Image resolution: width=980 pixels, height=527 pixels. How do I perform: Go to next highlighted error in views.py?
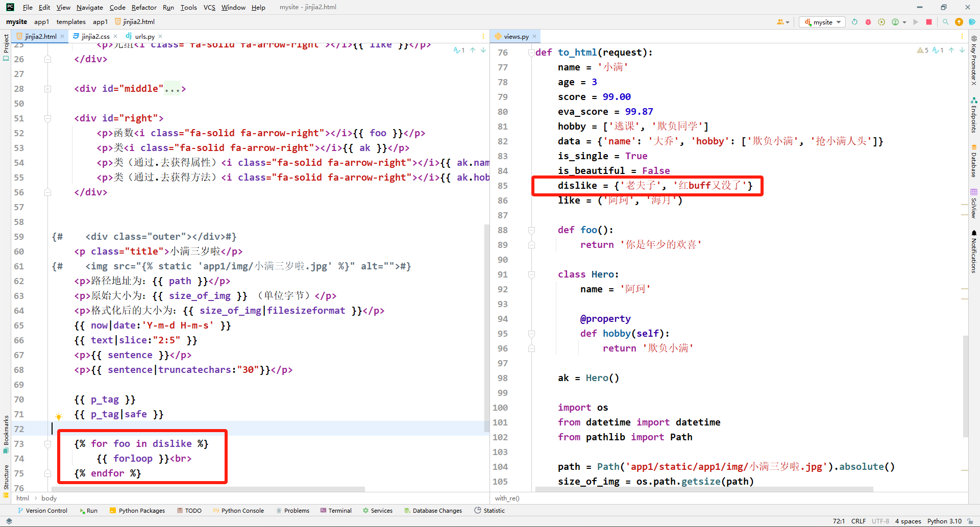click(962, 50)
